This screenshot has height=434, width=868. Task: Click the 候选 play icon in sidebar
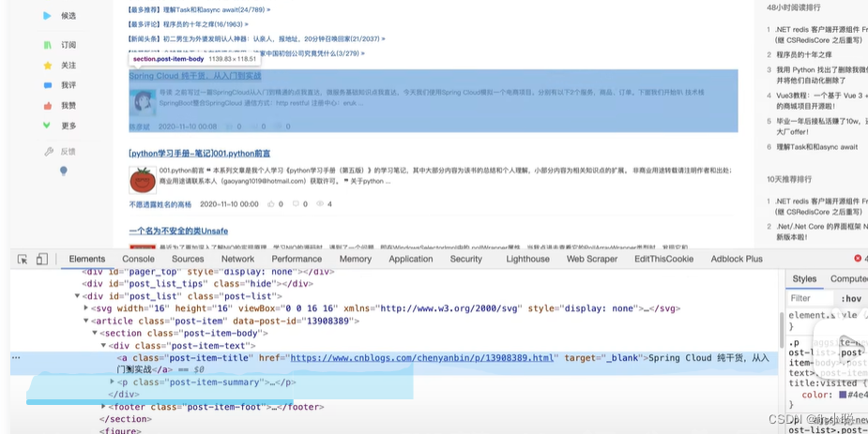point(48,16)
